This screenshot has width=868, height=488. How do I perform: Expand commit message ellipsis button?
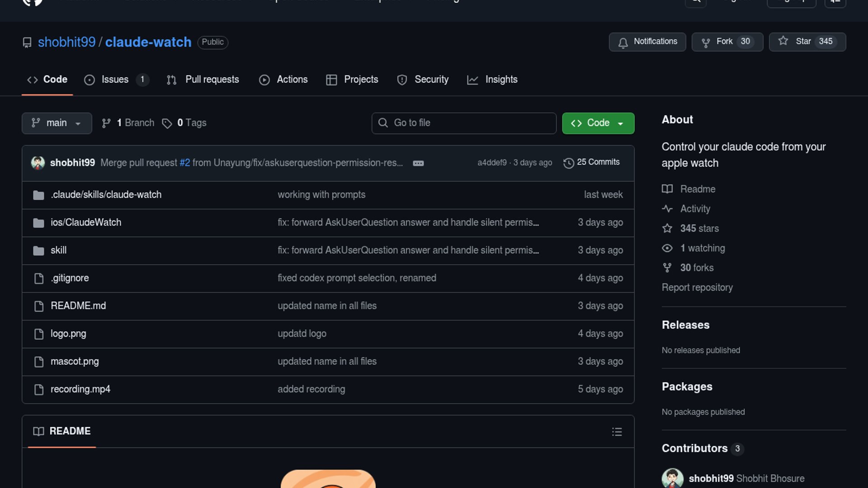pyautogui.click(x=418, y=163)
